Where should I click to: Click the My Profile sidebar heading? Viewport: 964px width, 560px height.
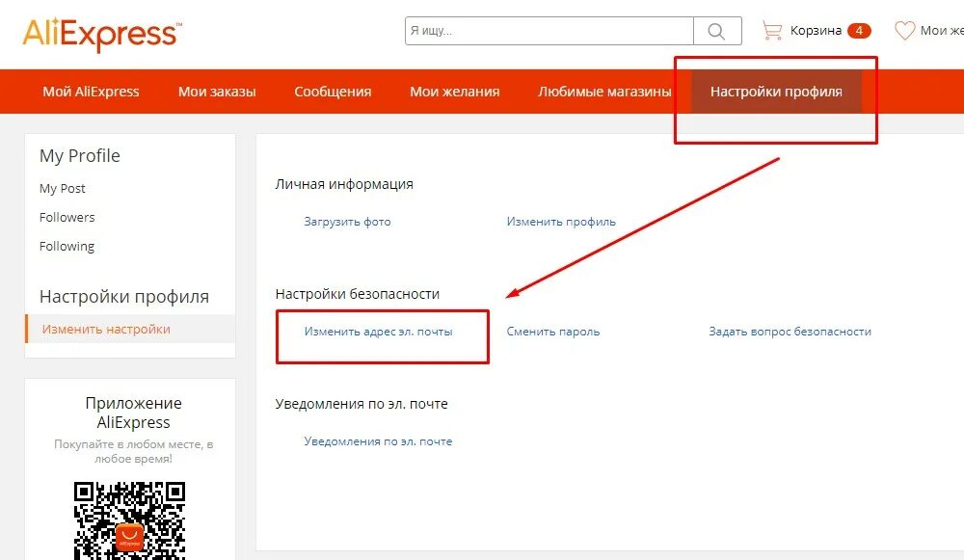click(x=80, y=155)
